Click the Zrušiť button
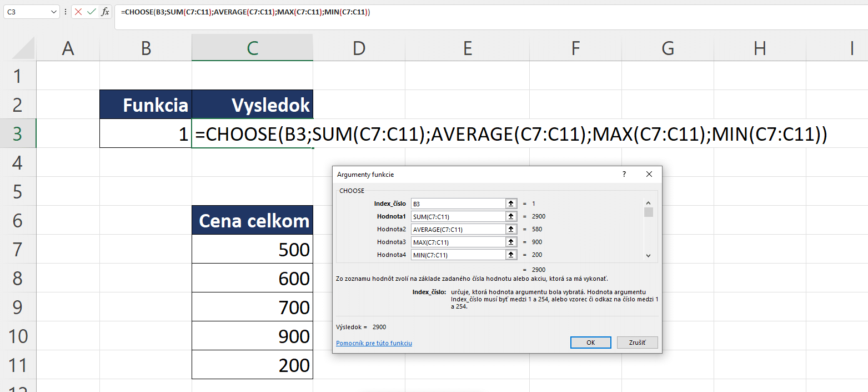Viewport: 868px width, 392px height. click(x=638, y=343)
